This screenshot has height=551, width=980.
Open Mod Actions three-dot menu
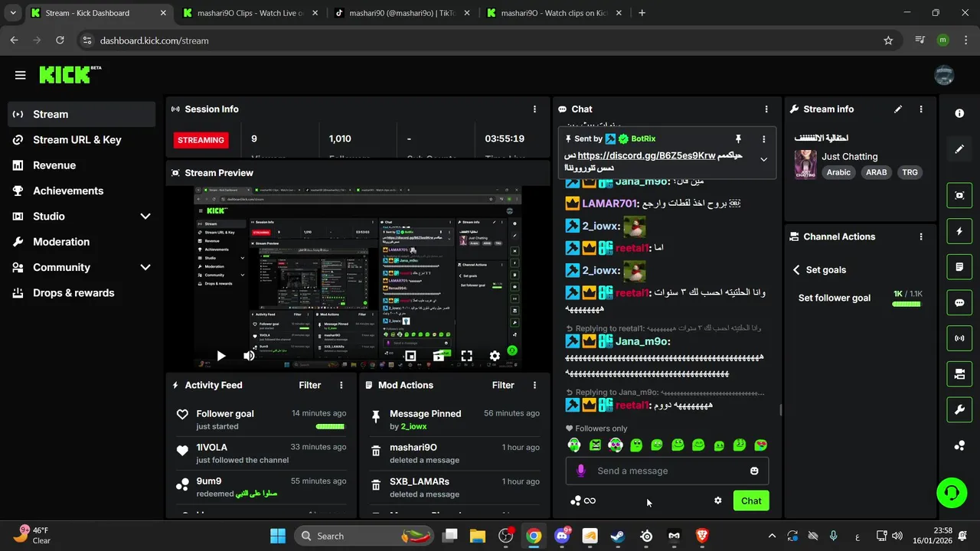coord(534,385)
